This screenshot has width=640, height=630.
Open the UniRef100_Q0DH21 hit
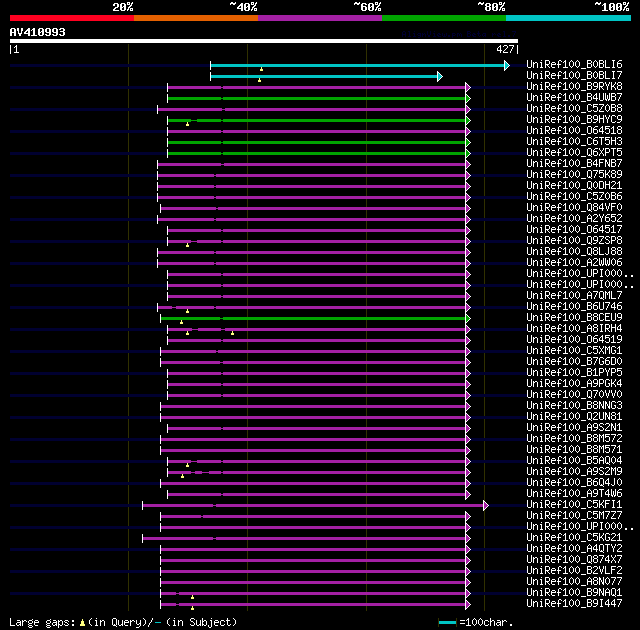point(574,185)
